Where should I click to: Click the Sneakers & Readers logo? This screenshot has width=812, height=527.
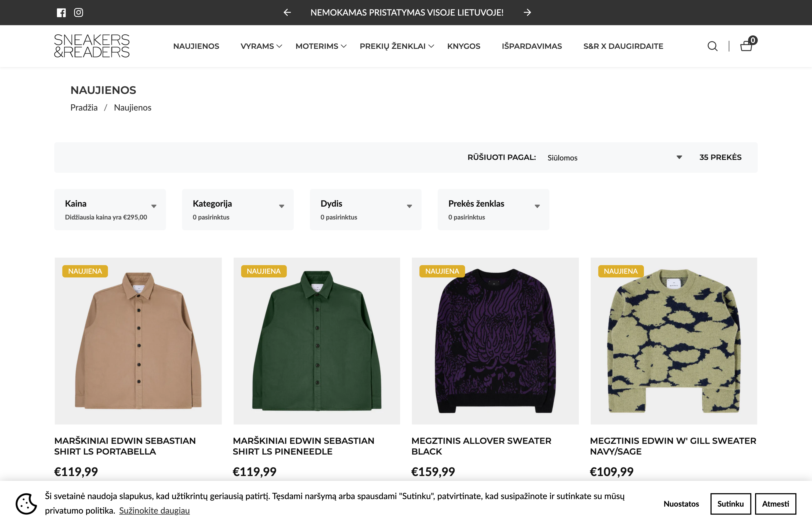click(92, 46)
